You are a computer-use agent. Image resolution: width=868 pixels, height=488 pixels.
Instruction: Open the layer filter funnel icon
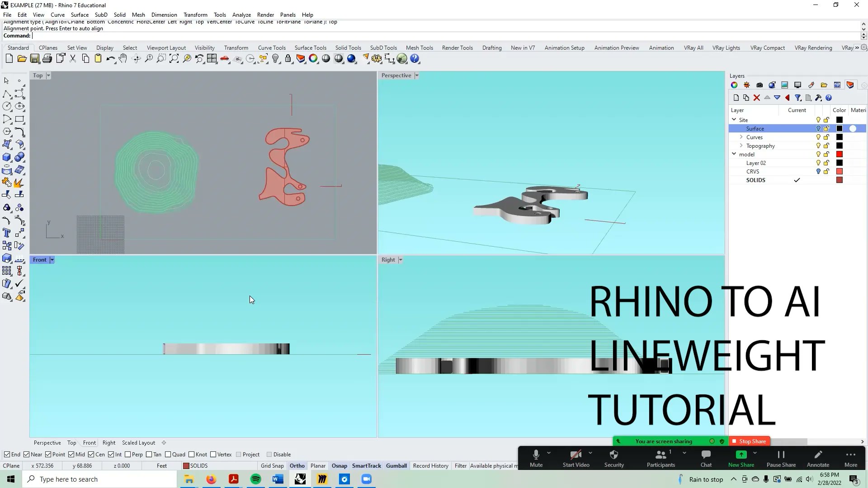pyautogui.click(x=798, y=98)
